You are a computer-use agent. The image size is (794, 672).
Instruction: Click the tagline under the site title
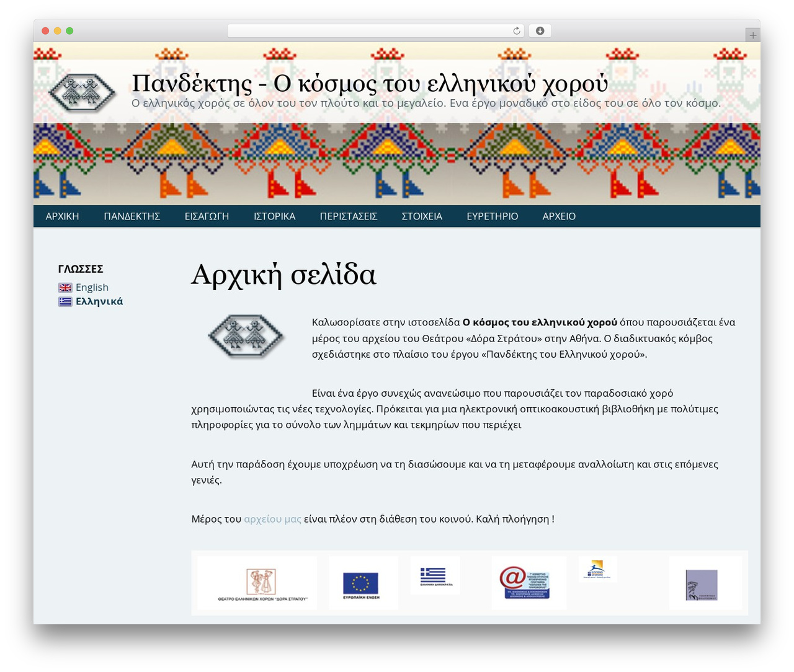pos(426,103)
